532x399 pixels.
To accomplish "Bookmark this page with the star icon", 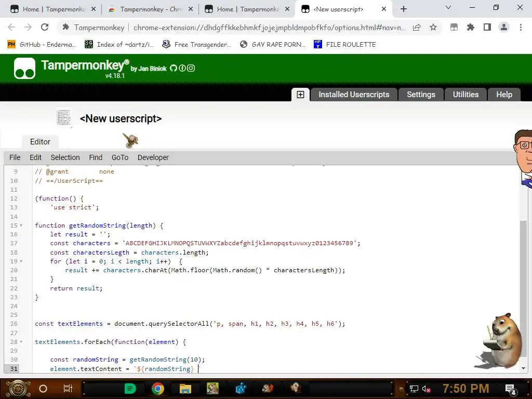I will click(433, 28).
